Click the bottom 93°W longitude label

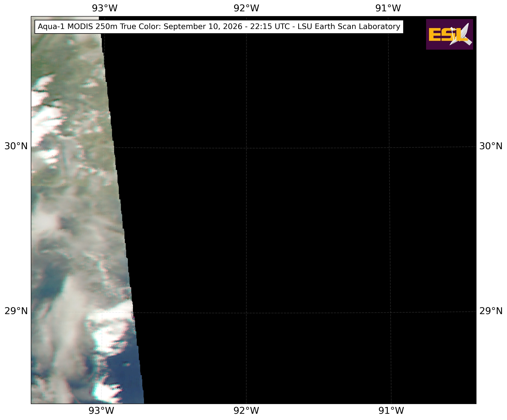101,411
